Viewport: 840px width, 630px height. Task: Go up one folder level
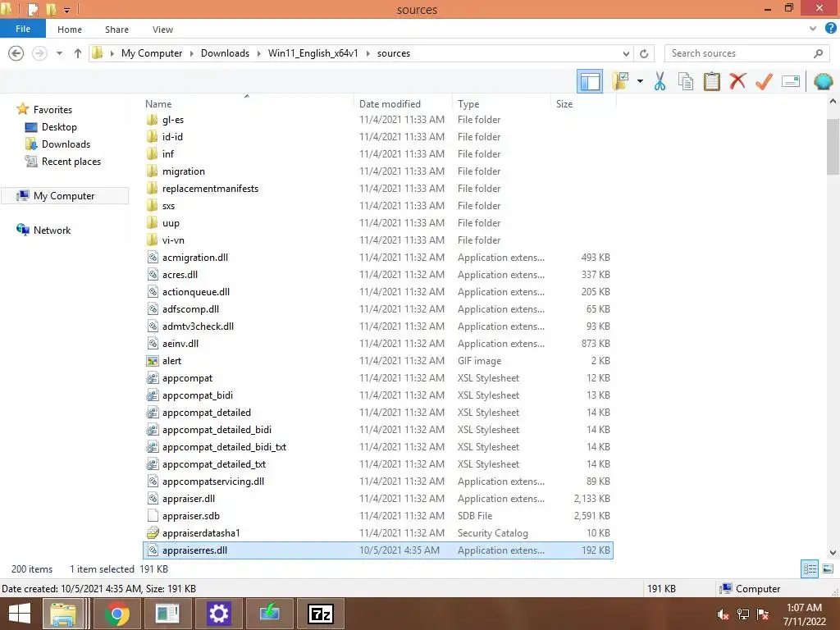click(x=78, y=53)
